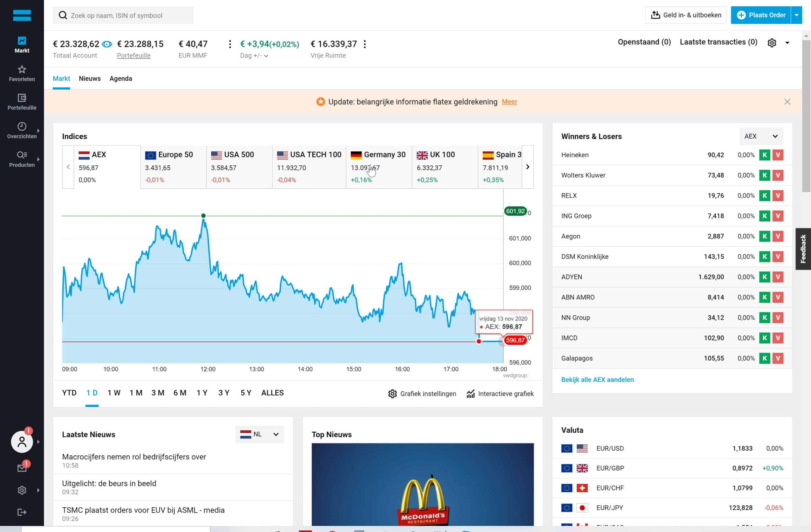Viewport: 811px width, 532px height.
Task: Open the Favorieten star icon in sidebar
Action: pyautogui.click(x=22, y=69)
